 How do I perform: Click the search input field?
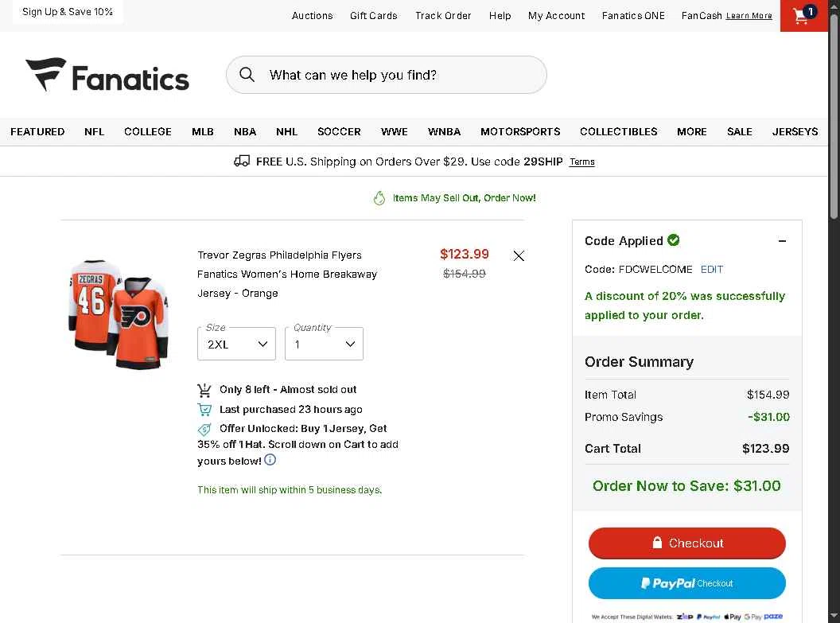(x=398, y=75)
